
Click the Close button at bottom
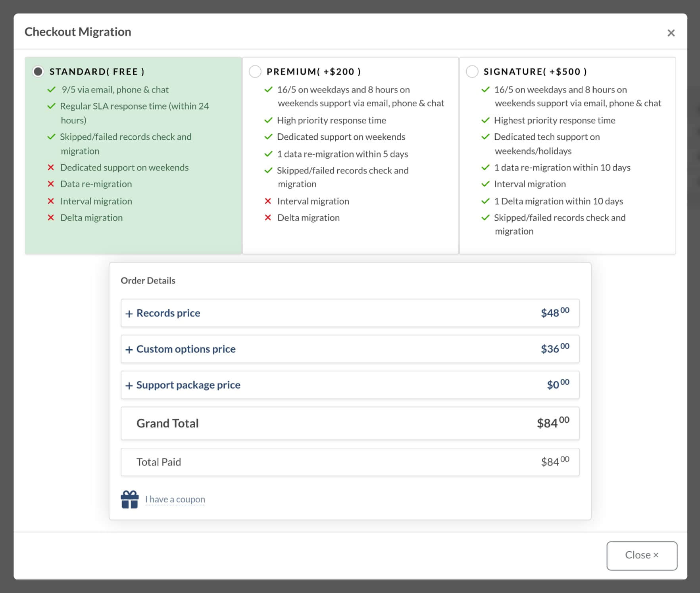coord(642,556)
